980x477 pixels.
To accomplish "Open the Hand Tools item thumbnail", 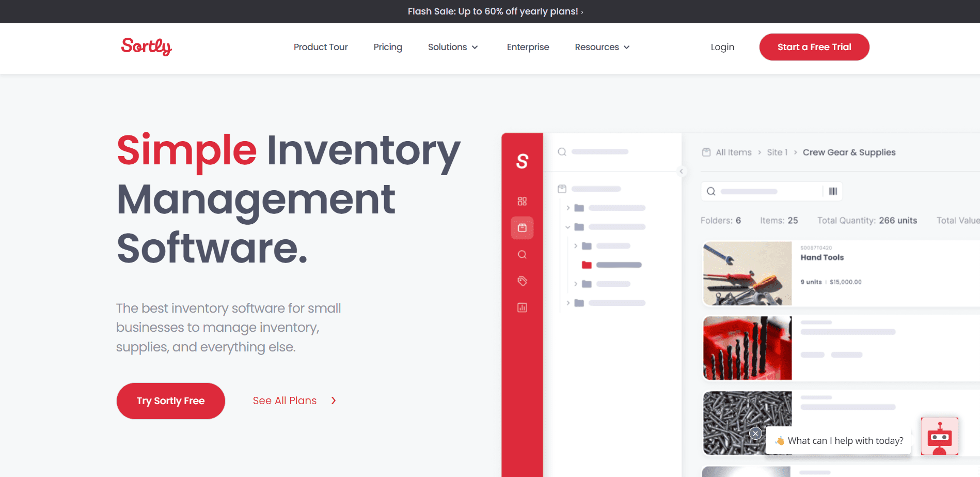I will (x=747, y=273).
